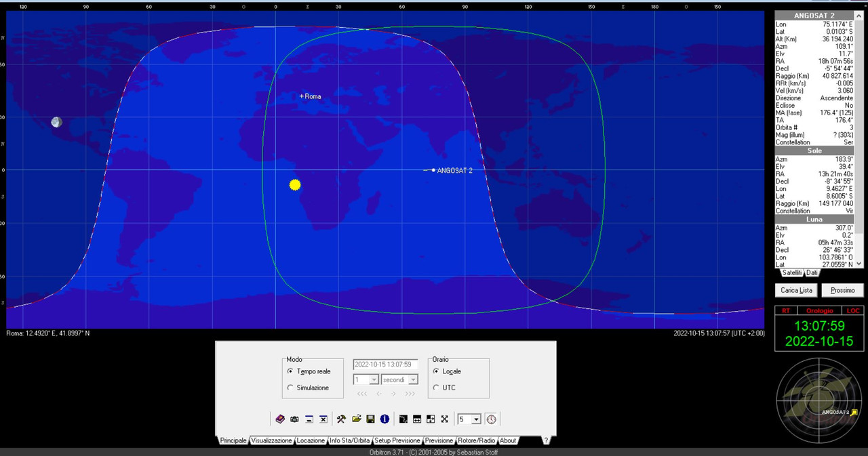
Task: Click the step back <- control
Action: 380,393
